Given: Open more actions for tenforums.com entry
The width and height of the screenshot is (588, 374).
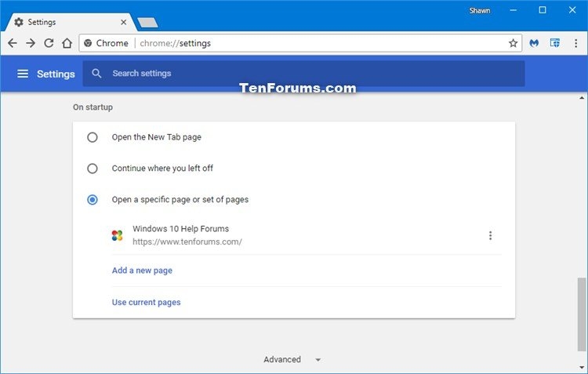Looking at the screenshot, I should click(x=491, y=235).
